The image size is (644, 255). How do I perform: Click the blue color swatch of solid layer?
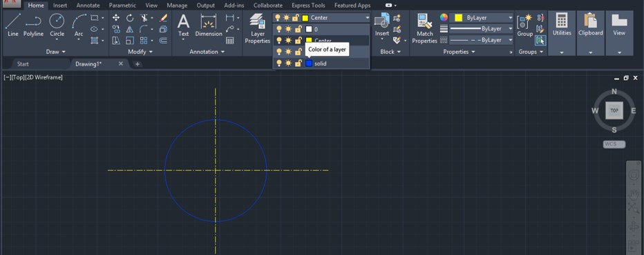coord(309,64)
